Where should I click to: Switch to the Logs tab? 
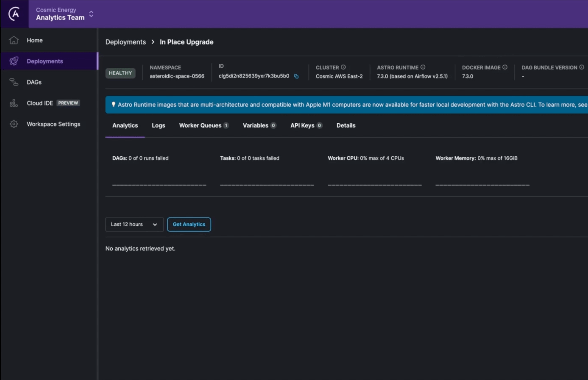pyautogui.click(x=158, y=125)
